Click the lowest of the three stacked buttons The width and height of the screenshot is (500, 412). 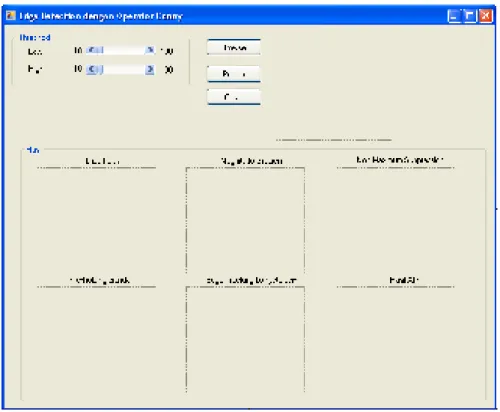tap(234, 97)
